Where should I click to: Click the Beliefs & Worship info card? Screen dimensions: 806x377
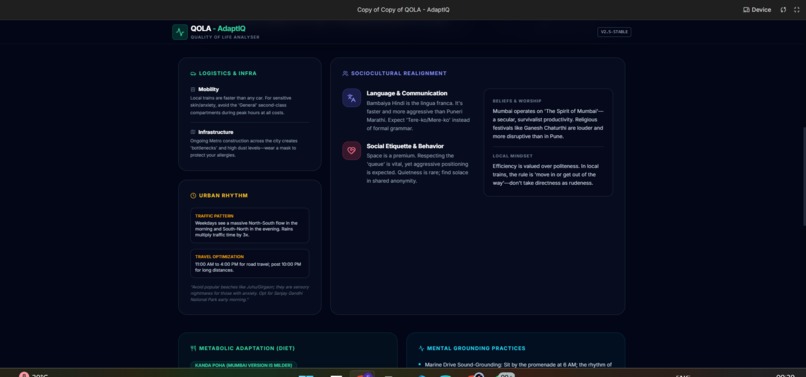pos(548,142)
